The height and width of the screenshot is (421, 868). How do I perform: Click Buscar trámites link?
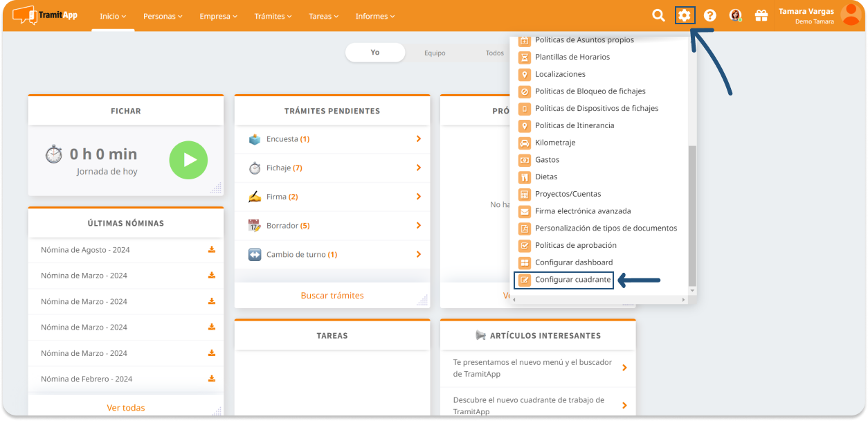[332, 296]
